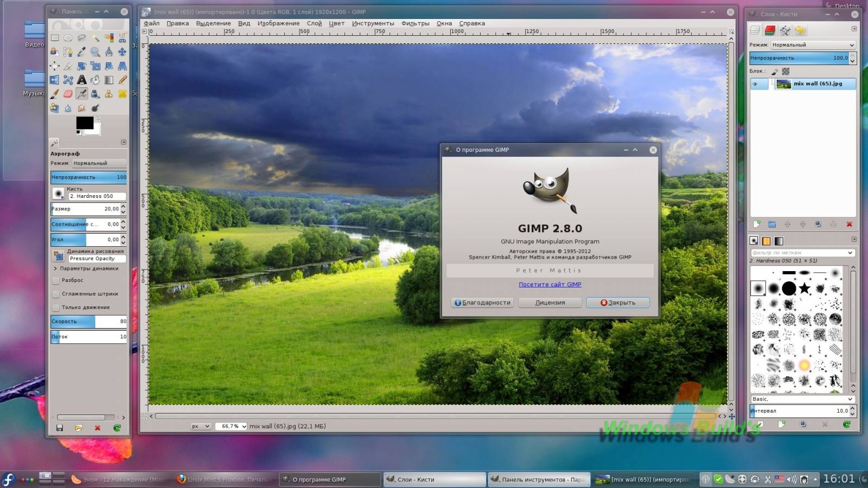The image size is (868, 488).
Task: Select the Dodge/Burn tool
Action: pyautogui.click(x=95, y=108)
